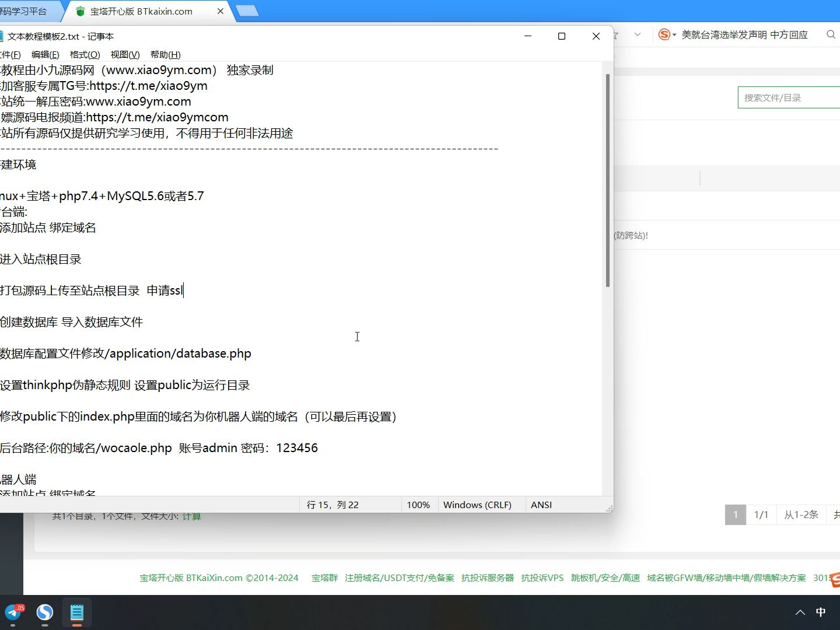840x630 pixels.
Task: Open Notepad 格式(O) menu
Action: [x=85, y=55]
